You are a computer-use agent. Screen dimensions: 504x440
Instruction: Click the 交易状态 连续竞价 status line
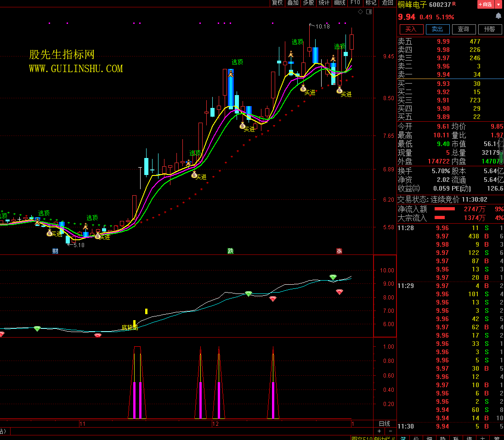(442, 199)
